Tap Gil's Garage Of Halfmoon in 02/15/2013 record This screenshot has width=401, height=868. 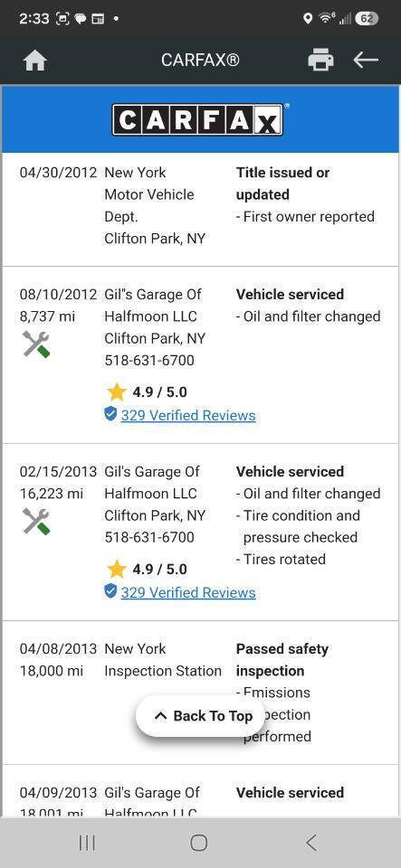152,483
